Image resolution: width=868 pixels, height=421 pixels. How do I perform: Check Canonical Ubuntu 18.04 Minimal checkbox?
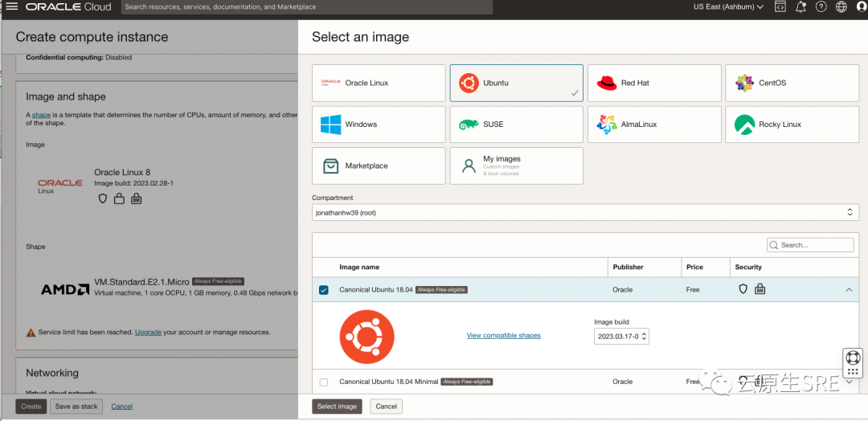pyautogui.click(x=324, y=382)
